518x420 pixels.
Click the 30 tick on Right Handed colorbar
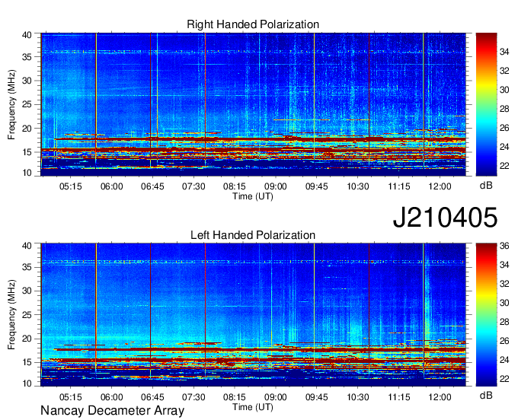(x=504, y=90)
